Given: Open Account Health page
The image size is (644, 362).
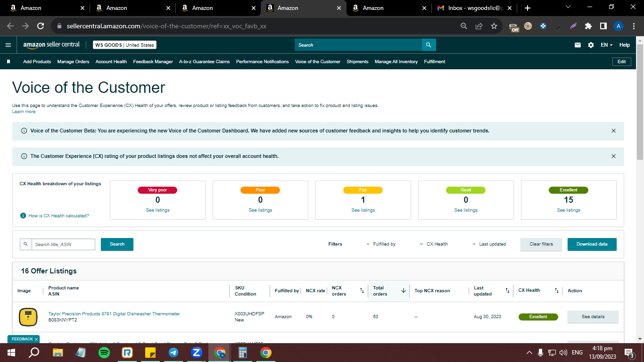Looking at the screenshot, I should click(111, 62).
